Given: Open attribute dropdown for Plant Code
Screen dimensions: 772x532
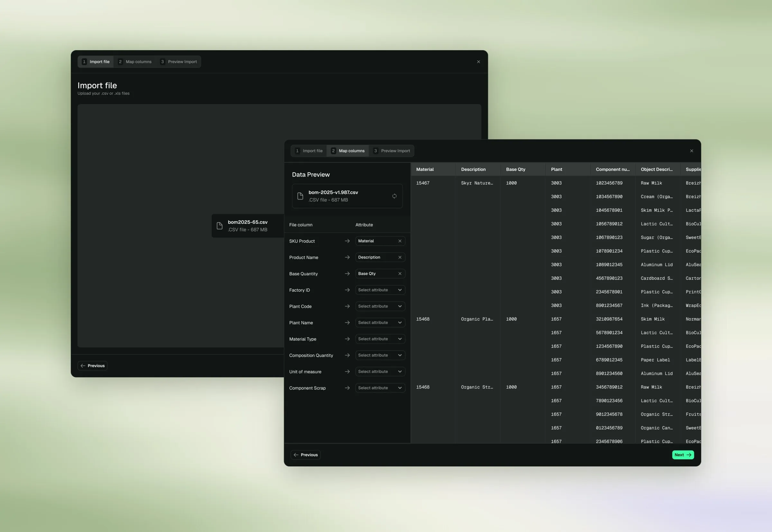Looking at the screenshot, I should tap(380, 306).
